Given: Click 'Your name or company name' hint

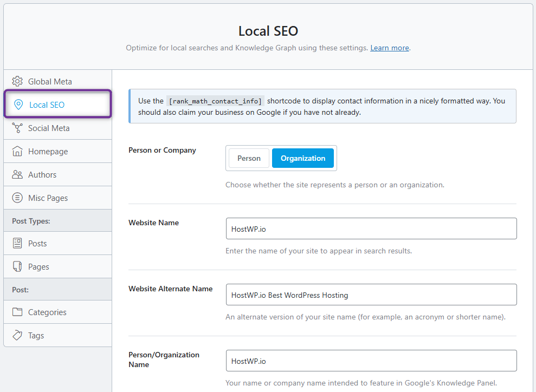Looking at the screenshot, I should click(x=361, y=383).
